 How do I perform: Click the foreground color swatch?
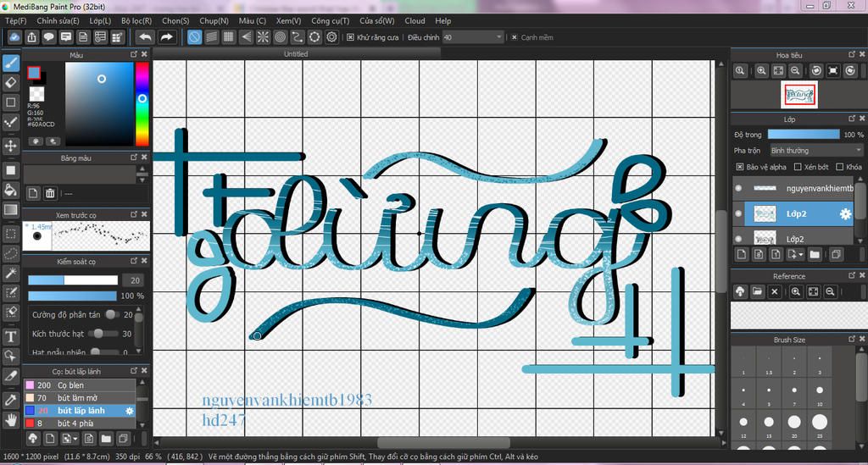(x=34, y=73)
